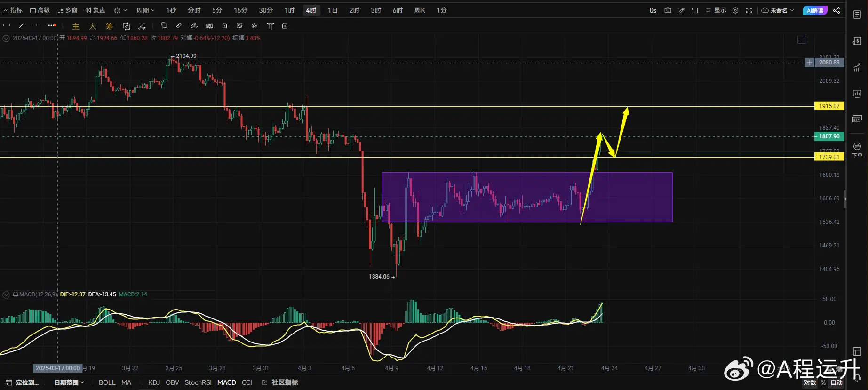Select the 3时 timeframe
Viewport: 868px width, 390px height.
pos(376,10)
